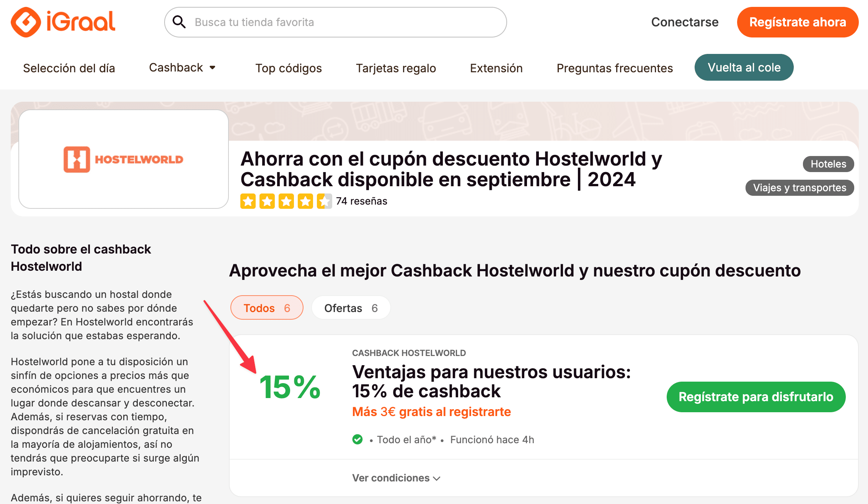Click the search magnifier icon
Viewport: 868px width, 504px height.
[x=179, y=22]
